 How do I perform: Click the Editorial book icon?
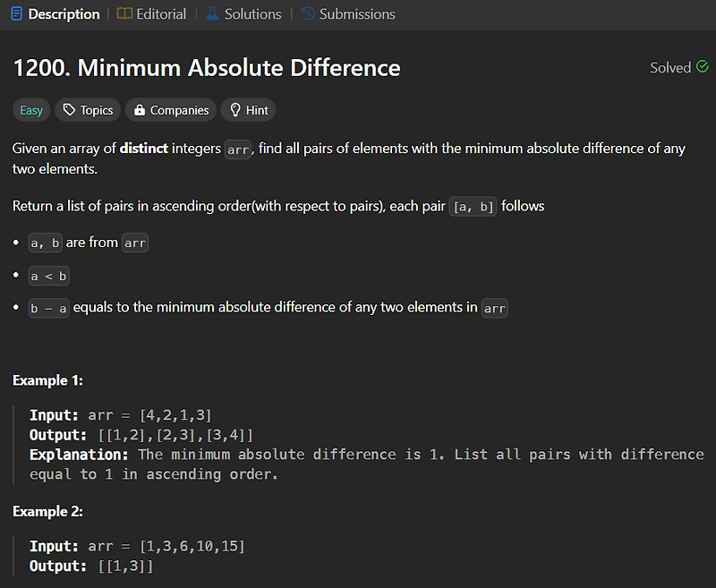click(x=124, y=14)
